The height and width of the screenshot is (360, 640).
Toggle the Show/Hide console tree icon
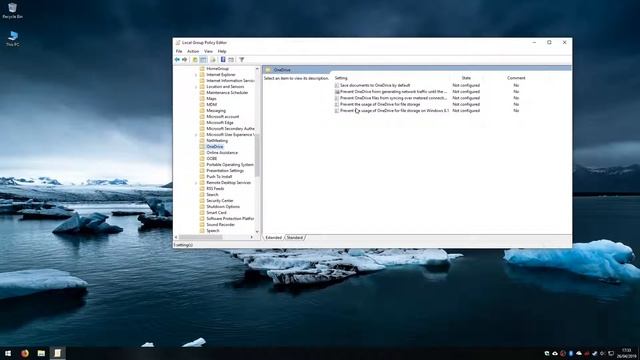tap(203, 60)
